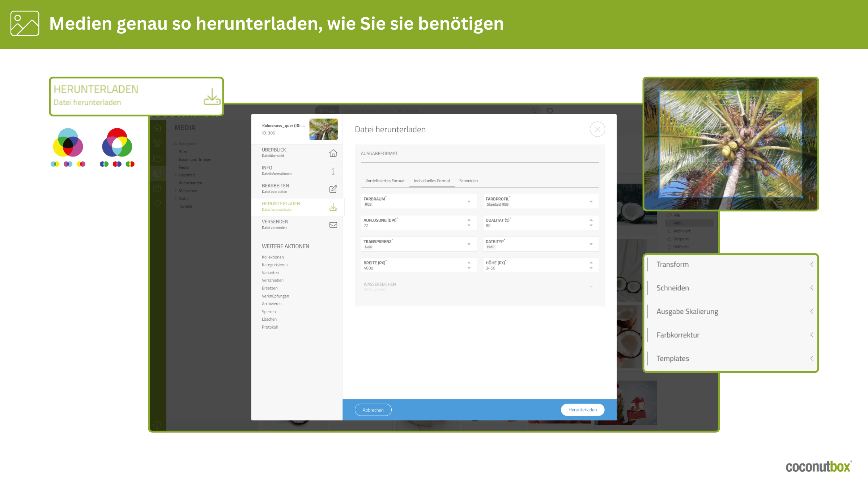The width and height of the screenshot is (868, 488).
Task: Open the Info icon for Dateiinformationen
Action: [333, 171]
